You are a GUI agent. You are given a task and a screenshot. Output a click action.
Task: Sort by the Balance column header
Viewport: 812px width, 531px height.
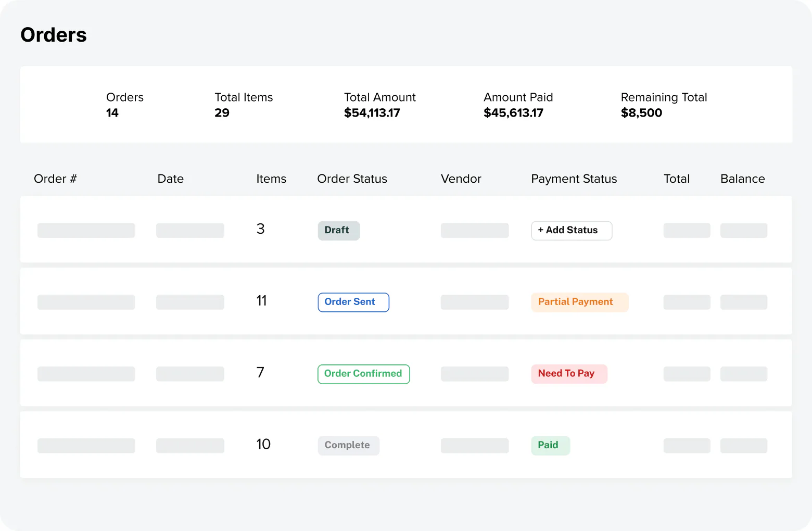[743, 179]
